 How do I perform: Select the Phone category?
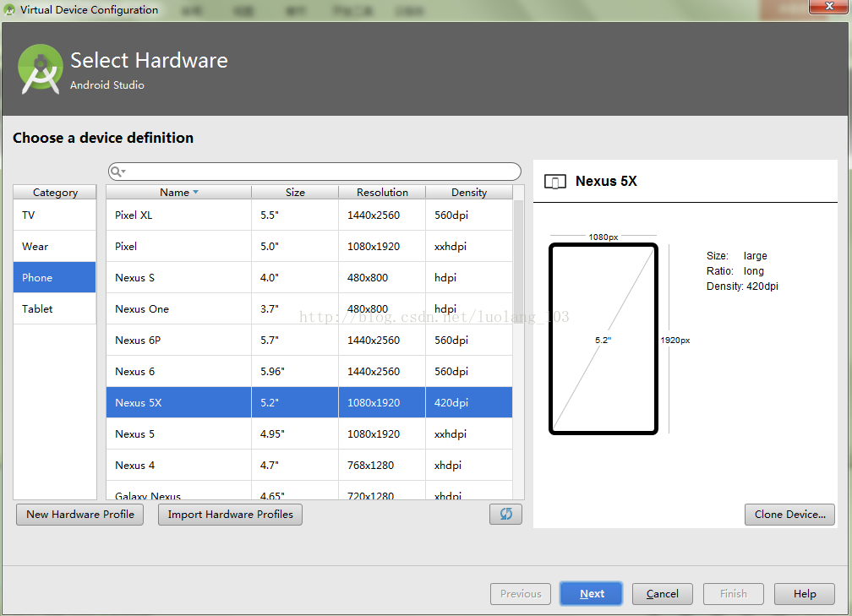click(x=55, y=277)
